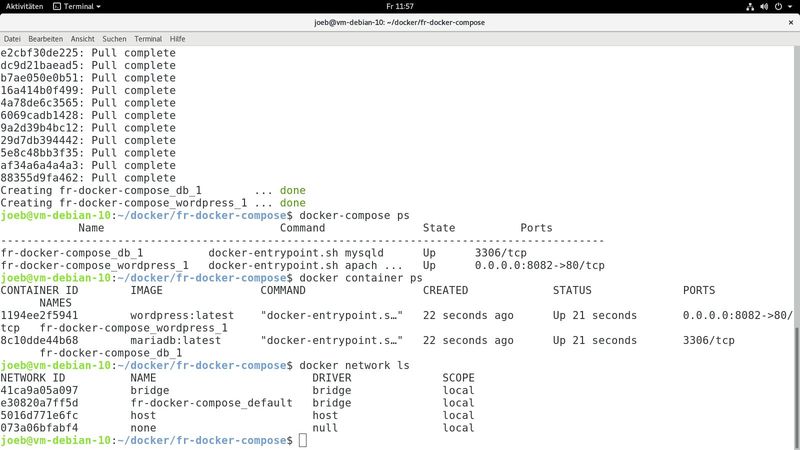Click the 'fr-docker-compose_wordpress_1' name under NAMES
This screenshot has height=450, width=800.
pos(134,328)
